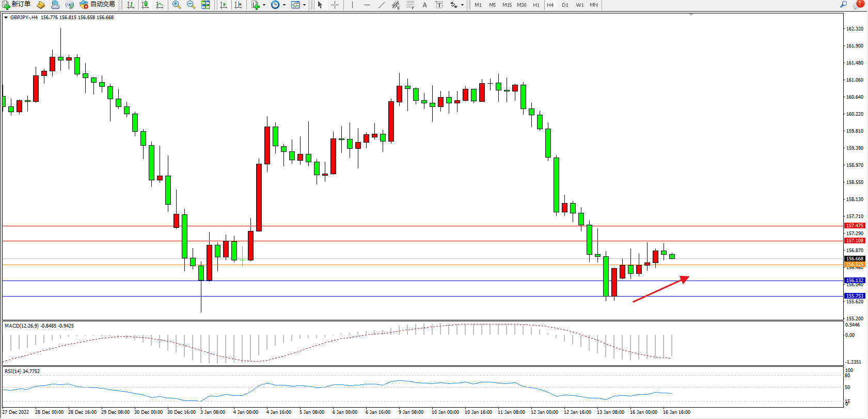Switch to the D1 timeframe
Screen dimensions: 868x419
pyautogui.click(x=565, y=5)
